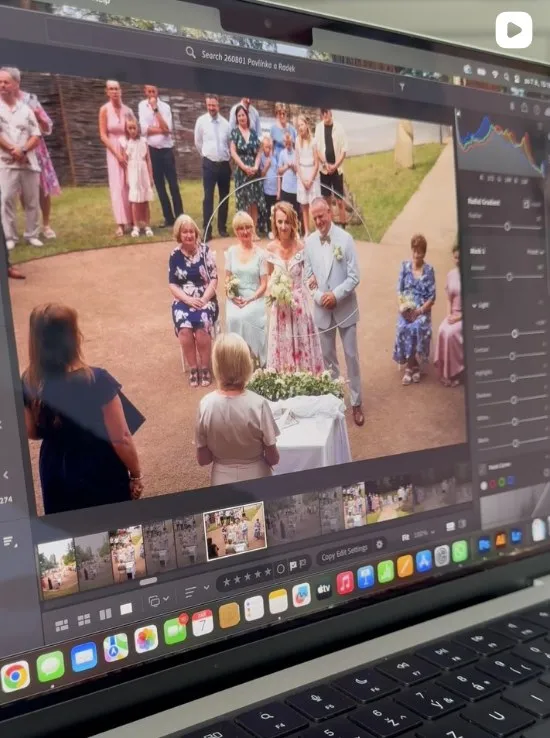Select the highlighted ceremony thumbnail in filmstrip
Viewport: 550px width, 738px height.
235,530
